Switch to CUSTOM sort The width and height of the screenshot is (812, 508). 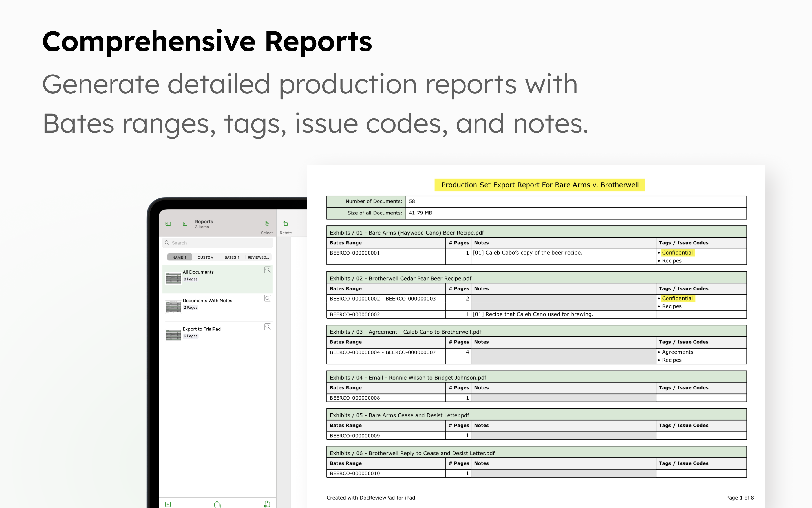pyautogui.click(x=205, y=257)
